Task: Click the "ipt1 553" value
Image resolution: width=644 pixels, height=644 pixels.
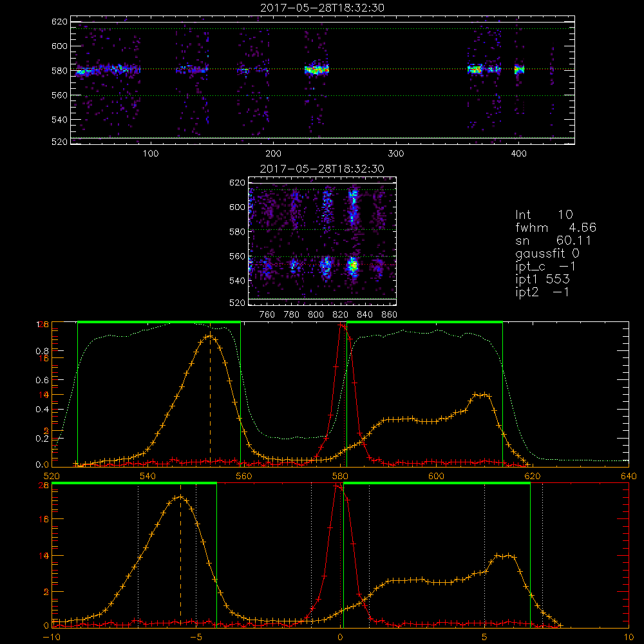Action: pos(542,279)
